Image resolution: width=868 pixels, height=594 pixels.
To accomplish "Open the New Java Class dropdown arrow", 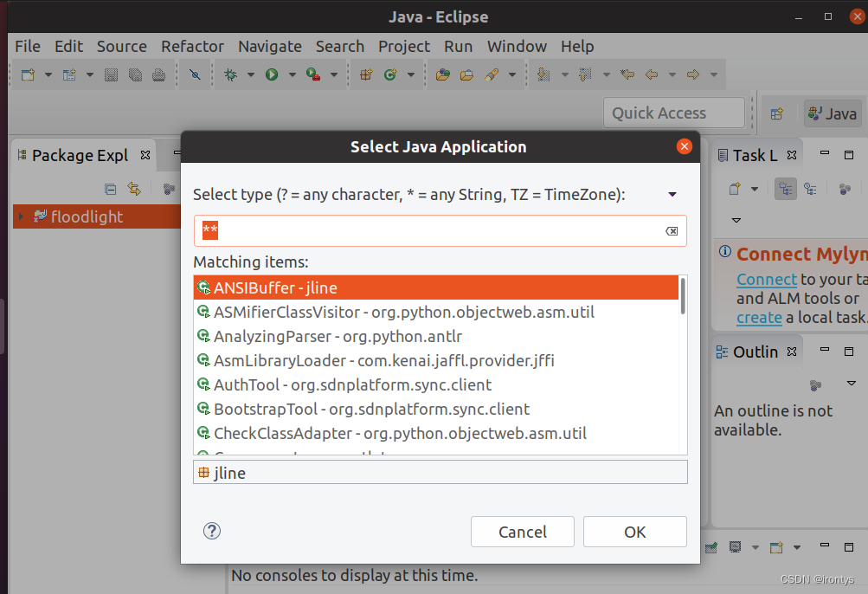I will [x=411, y=74].
